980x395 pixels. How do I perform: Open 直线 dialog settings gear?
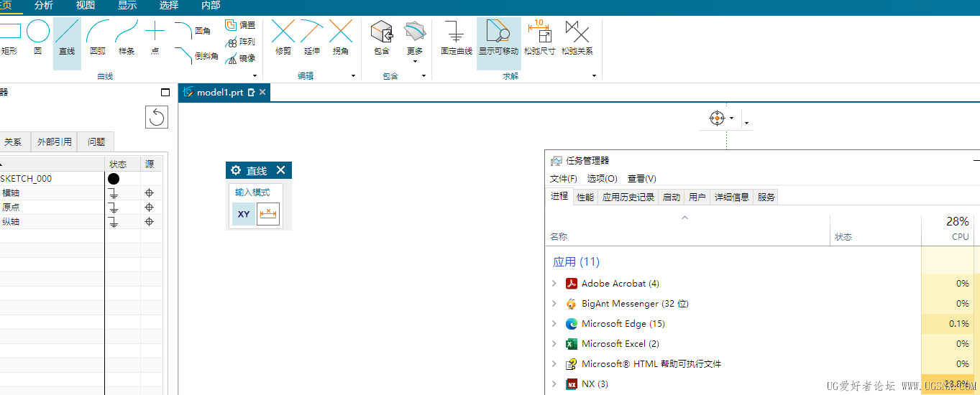[x=236, y=170]
